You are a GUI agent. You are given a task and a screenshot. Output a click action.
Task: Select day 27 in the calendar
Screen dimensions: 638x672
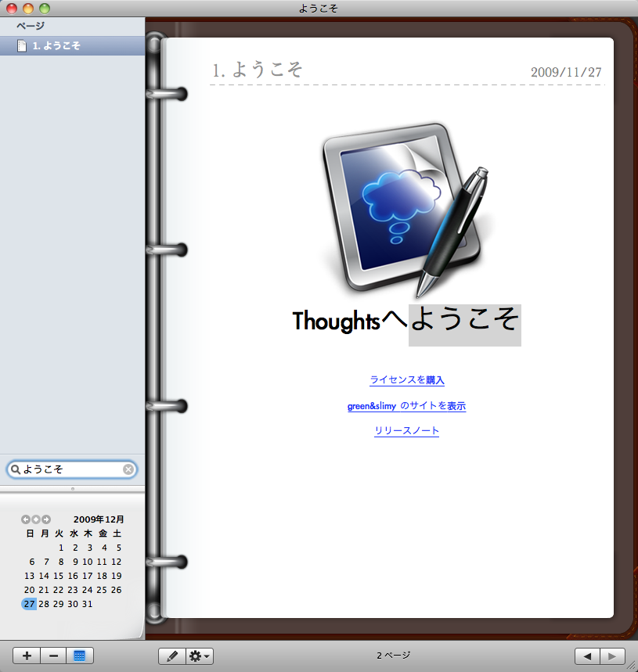(x=29, y=604)
